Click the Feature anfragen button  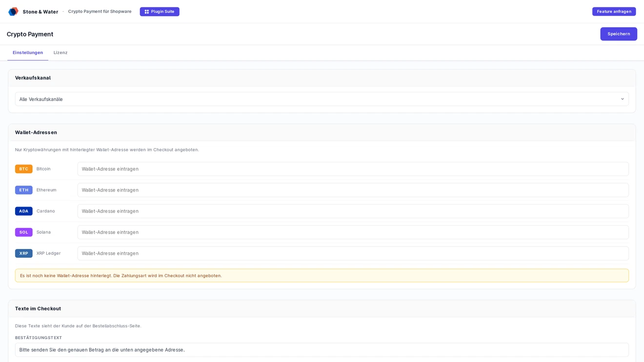click(x=614, y=12)
